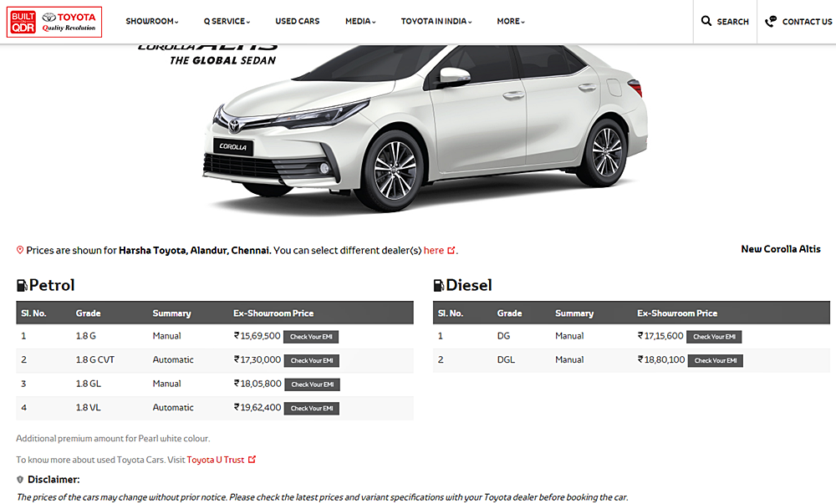Select price ₹15,69,500 text
Viewport: 836px width, 504px height.
pyautogui.click(x=257, y=336)
